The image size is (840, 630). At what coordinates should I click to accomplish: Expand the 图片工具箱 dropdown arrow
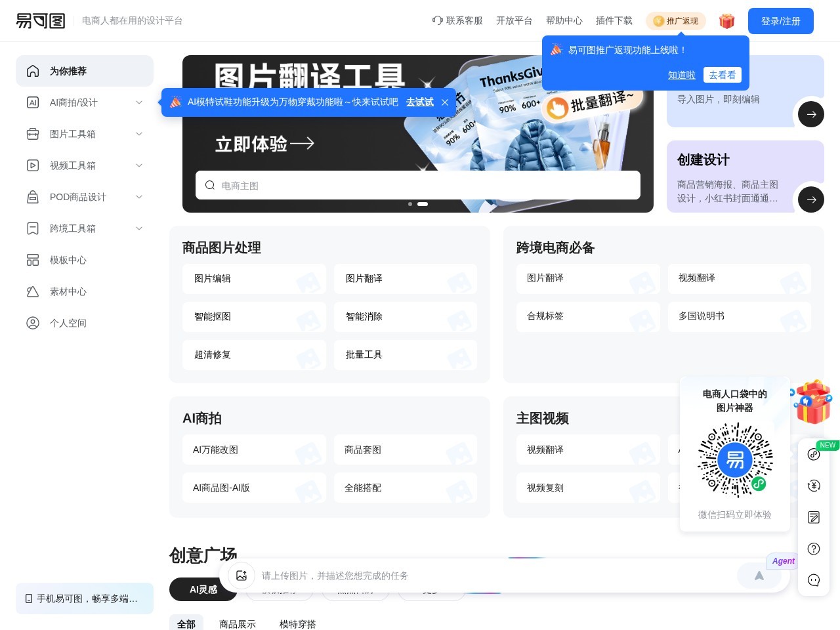click(139, 134)
